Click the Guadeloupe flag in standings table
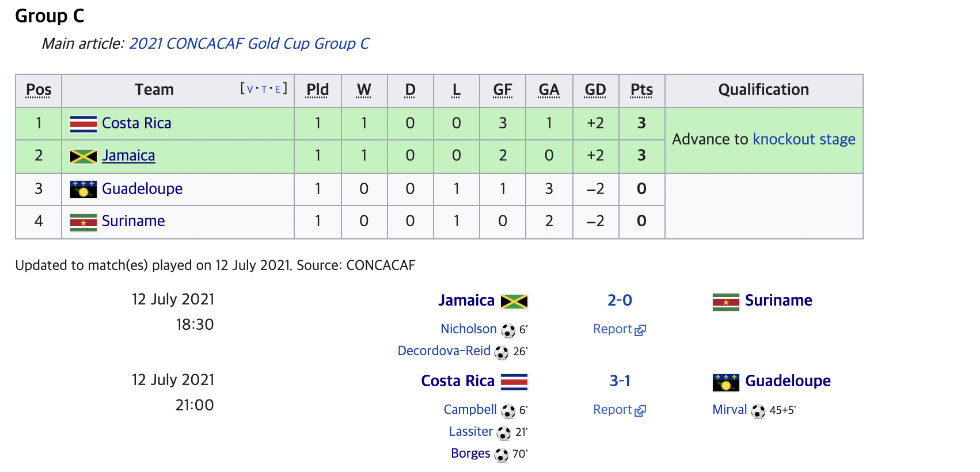980x472 pixels. (83, 189)
